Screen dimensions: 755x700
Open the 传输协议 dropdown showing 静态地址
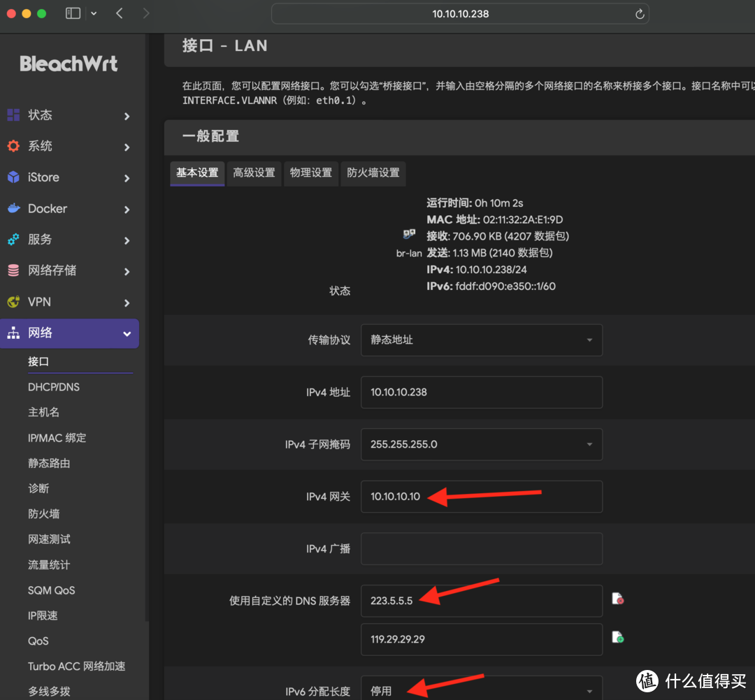click(x=481, y=340)
